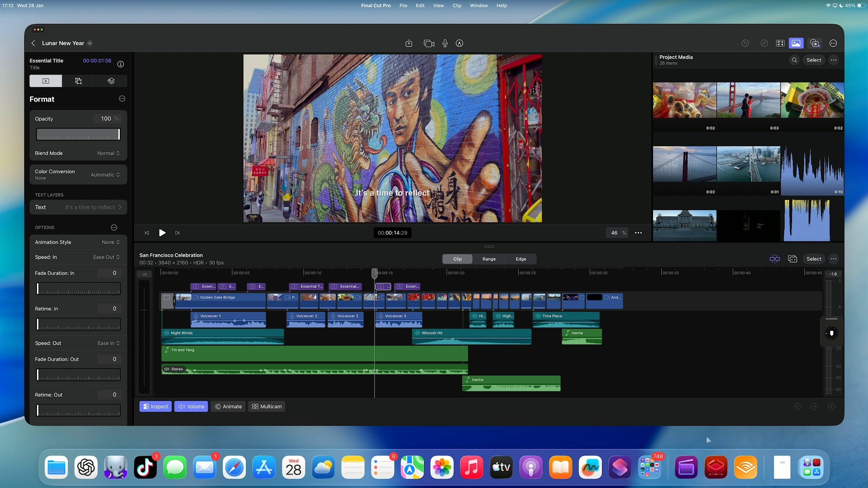Toggle the media browser photo icon

[796, 43]
